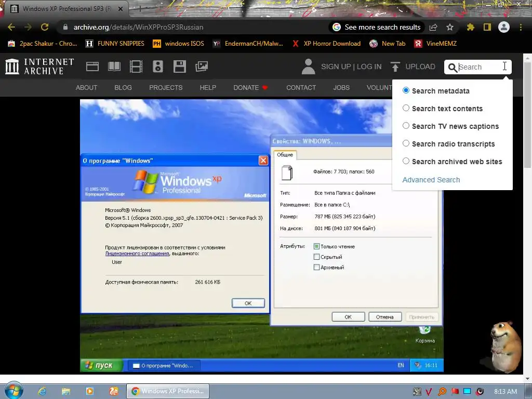Viewport: 532px width, 399px height.
Task: Open the Images icon in navbar
Action: click(x=202, y=66)
